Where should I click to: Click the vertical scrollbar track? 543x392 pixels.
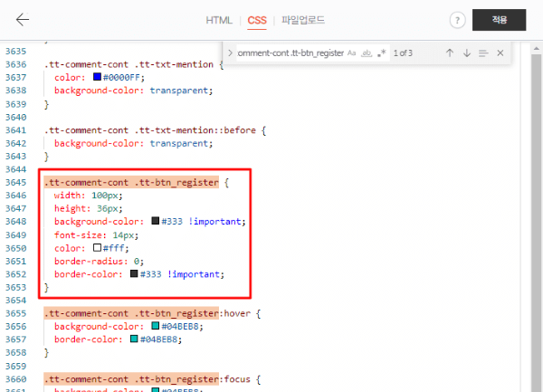pyautogui.click(x=537, y=222)
